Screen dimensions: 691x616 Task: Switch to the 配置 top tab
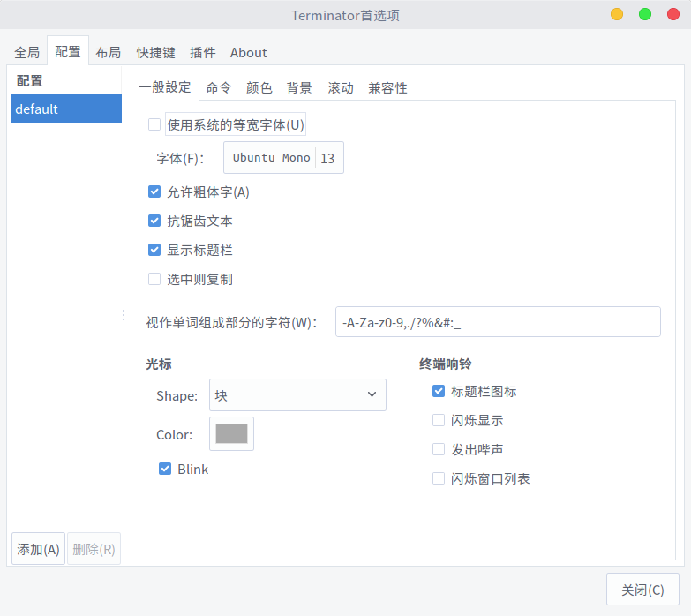click(67, 51)
